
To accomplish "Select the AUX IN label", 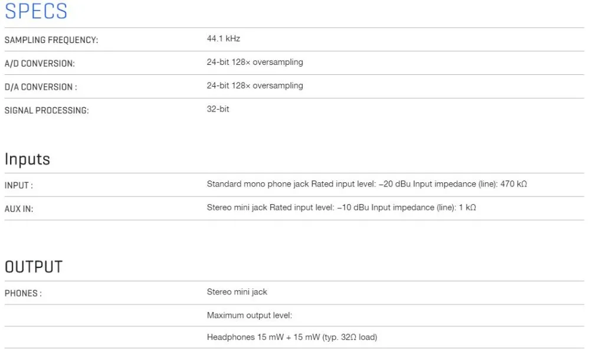I will tap(19, 209).
